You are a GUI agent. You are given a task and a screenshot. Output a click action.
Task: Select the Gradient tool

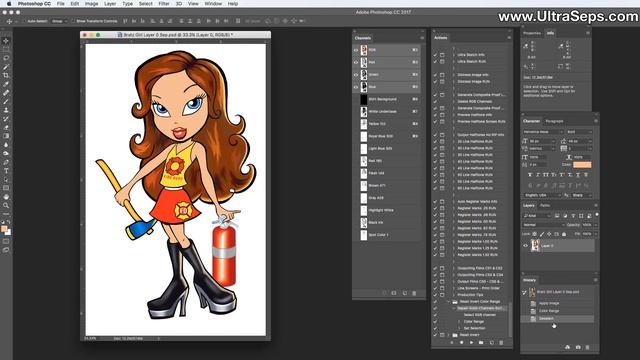click(x=6, y=136)
